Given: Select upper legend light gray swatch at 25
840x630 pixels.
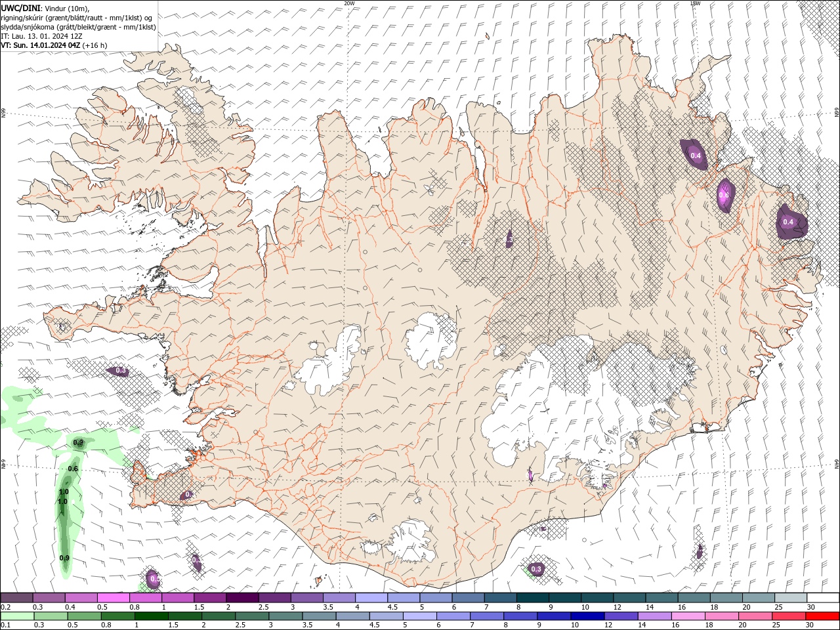Looking at the screenshot, I should pyautogui.click(x=790, y=598).
